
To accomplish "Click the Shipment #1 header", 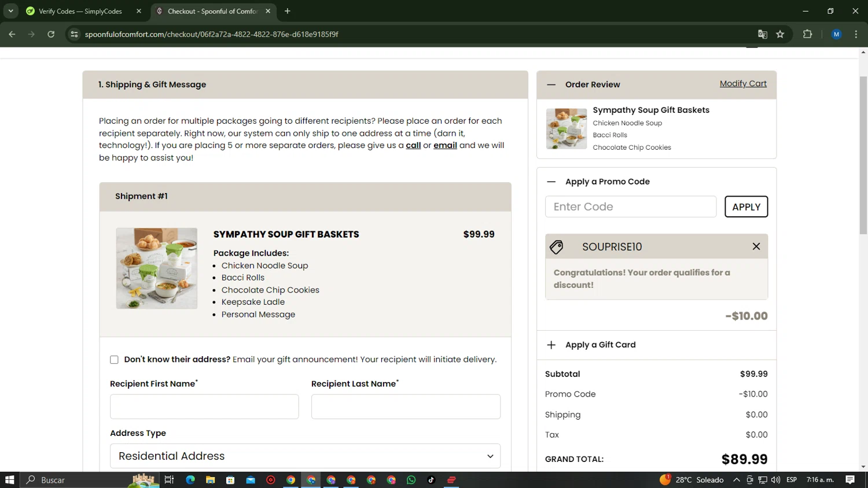I will pos(305,197).
